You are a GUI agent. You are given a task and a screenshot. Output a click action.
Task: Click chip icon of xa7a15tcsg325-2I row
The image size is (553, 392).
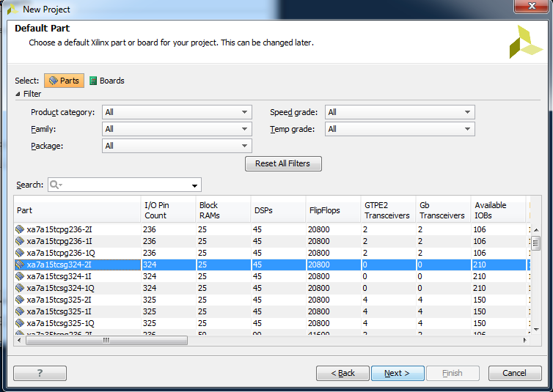[20, 300]
